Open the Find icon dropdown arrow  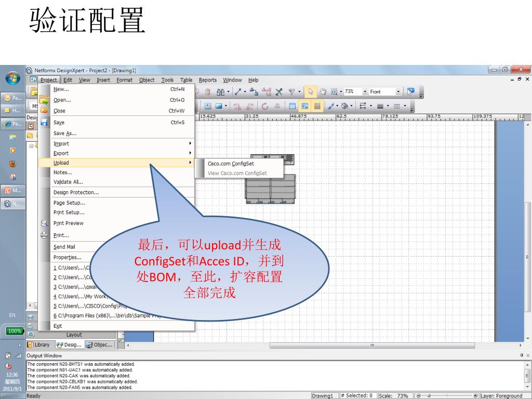228,91
